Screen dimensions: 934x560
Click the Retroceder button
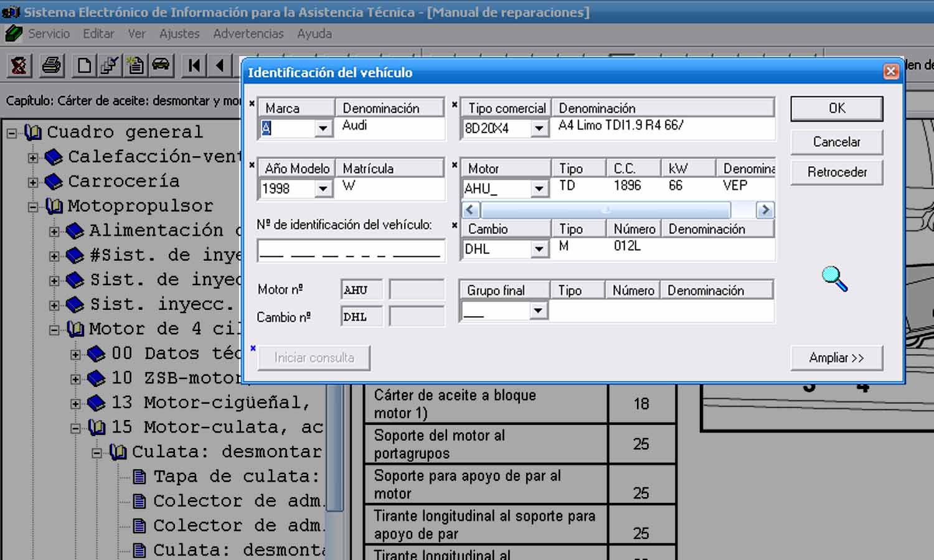click(837, 172)
